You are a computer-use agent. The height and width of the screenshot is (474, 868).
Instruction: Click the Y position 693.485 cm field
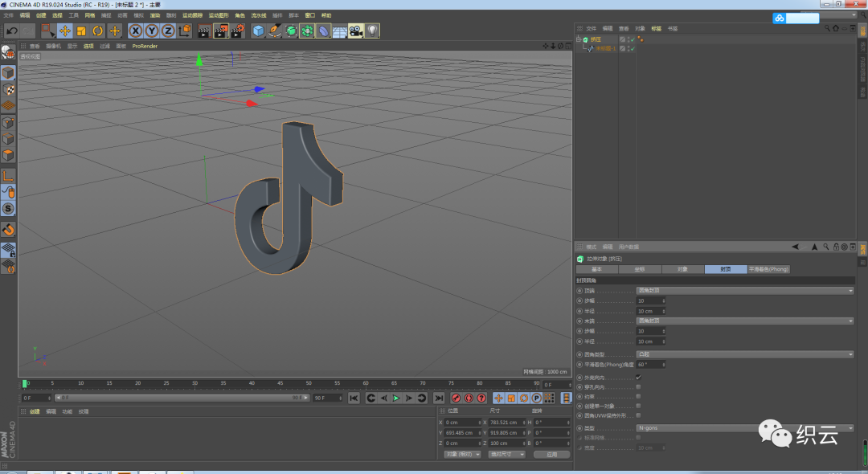tap(463, 433)
